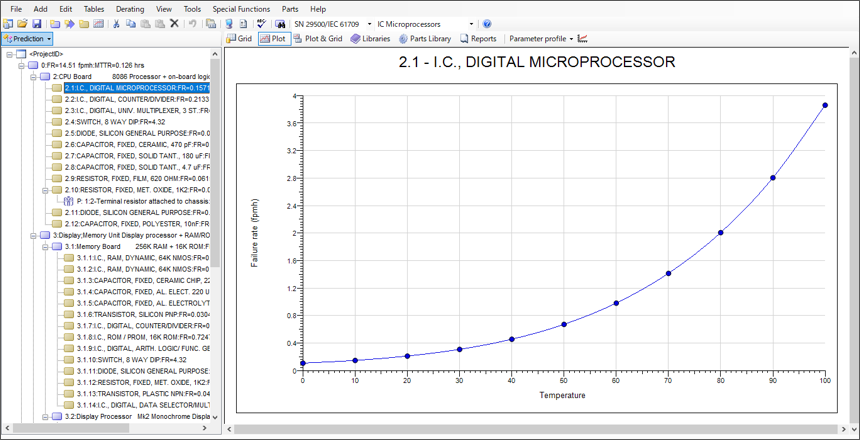Click the binoculars Find icon
This screenshot has height=440, width=860.
click(281, 24)
